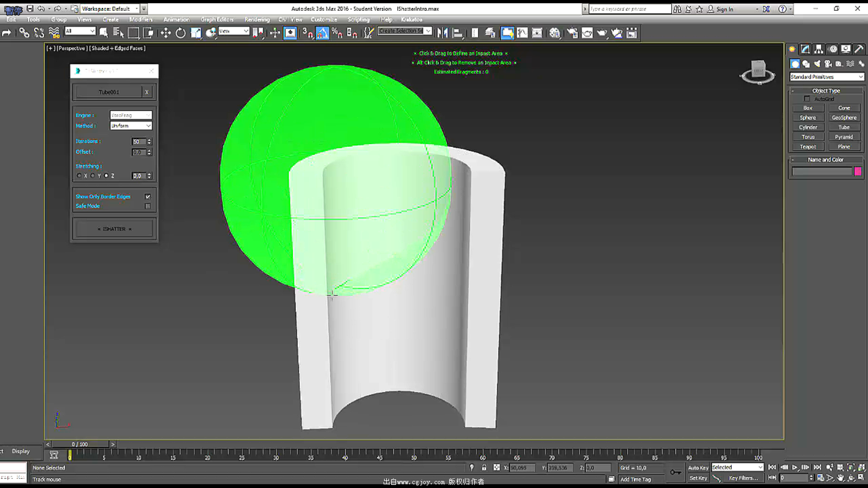Click the Torus primitive button
Screen dimensions: 868x488
pyautogui.click(x=808, y=137)
